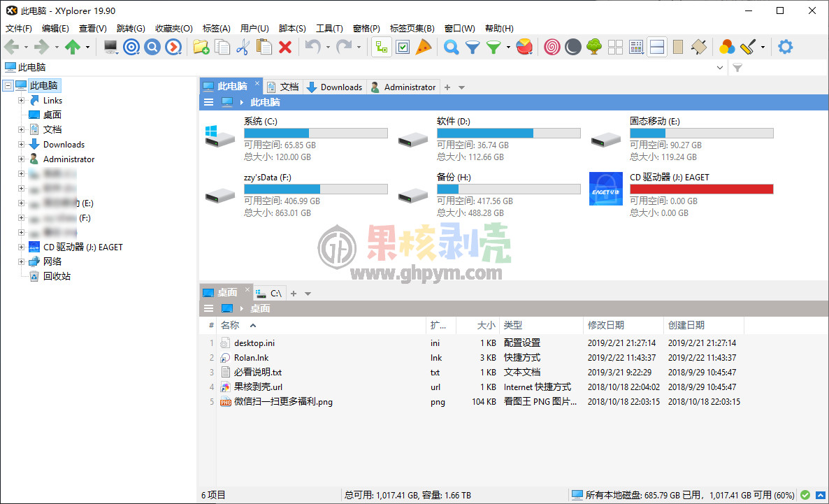The height and width of the screenshot is (504, 829).
Task: Click the details list view icon
Action: coord(637,47)
